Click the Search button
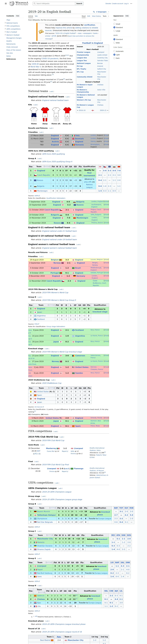The height and width of the screenshot is (644, 147). tap(79, 4)
